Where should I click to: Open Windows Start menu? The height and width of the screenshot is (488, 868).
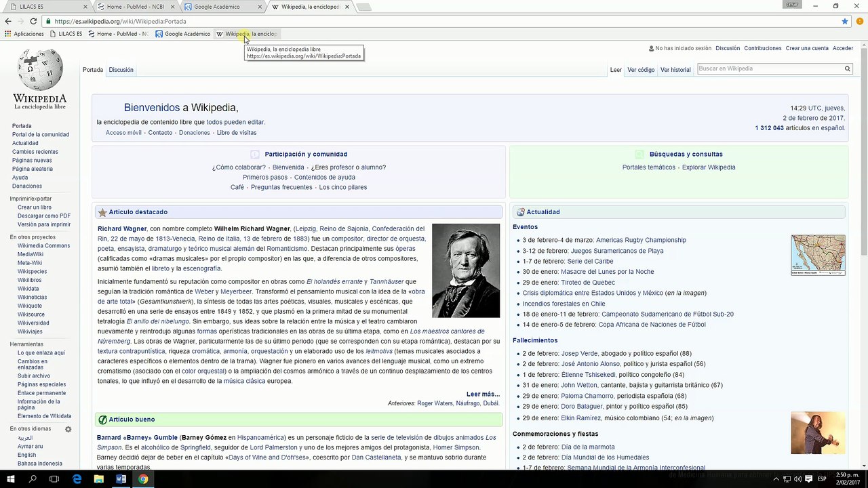click(x=11, y=479)
